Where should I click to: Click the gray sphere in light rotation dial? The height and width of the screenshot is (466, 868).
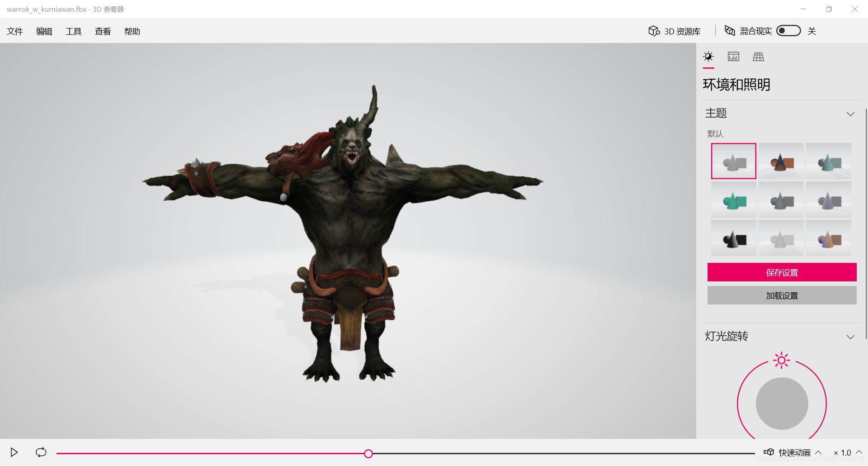click(x=782, y=404)
